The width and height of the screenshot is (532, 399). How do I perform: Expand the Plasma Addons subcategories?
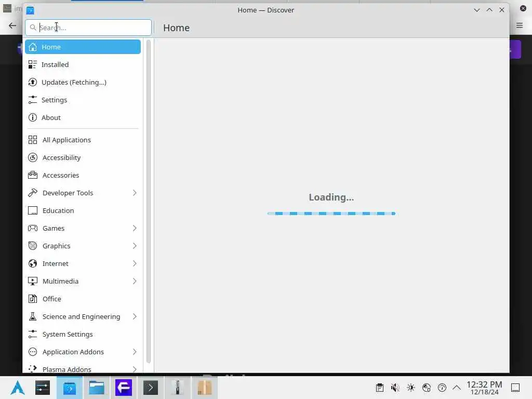tap(135, 369)
